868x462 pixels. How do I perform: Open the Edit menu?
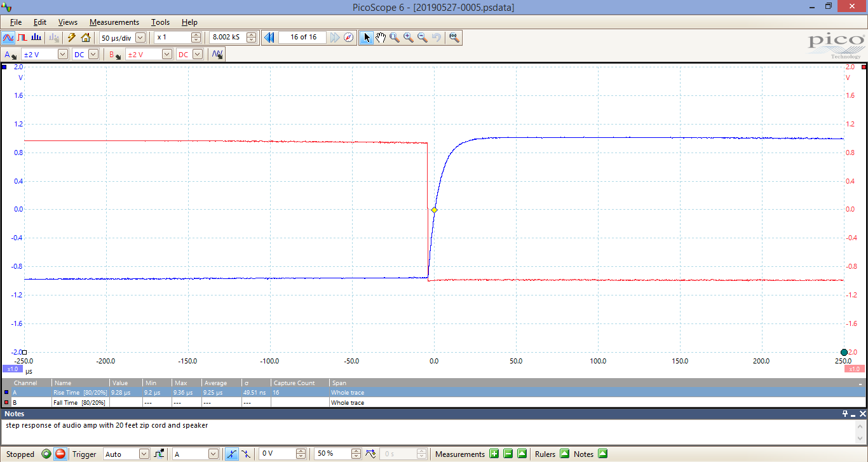pos(40,22)
